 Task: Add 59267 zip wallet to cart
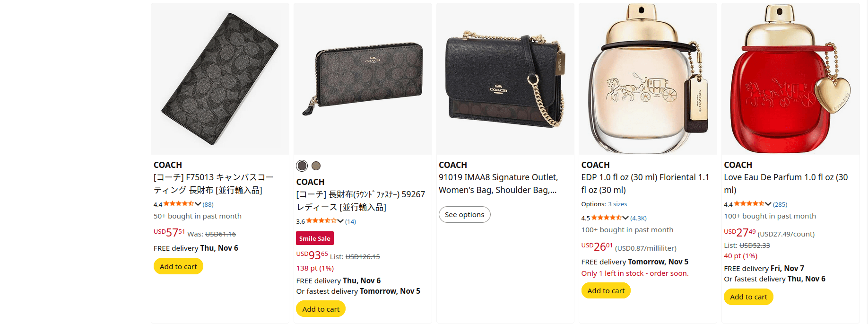coord(321,309)
